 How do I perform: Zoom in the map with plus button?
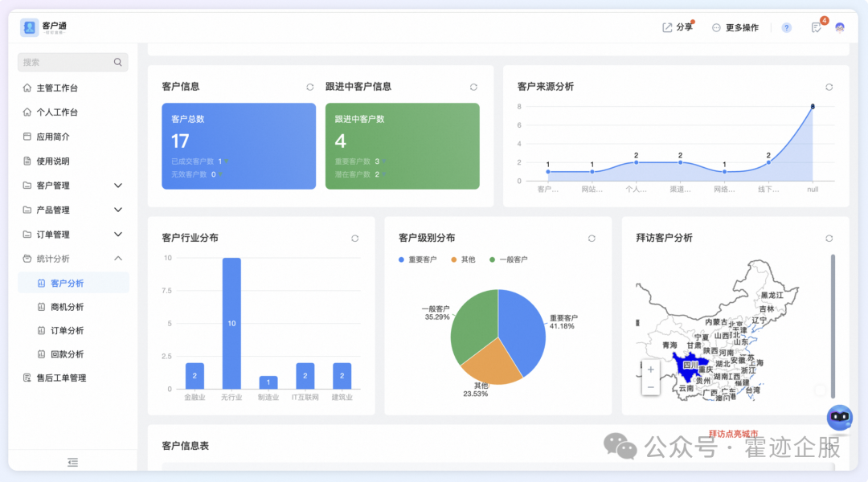[650, 370]
